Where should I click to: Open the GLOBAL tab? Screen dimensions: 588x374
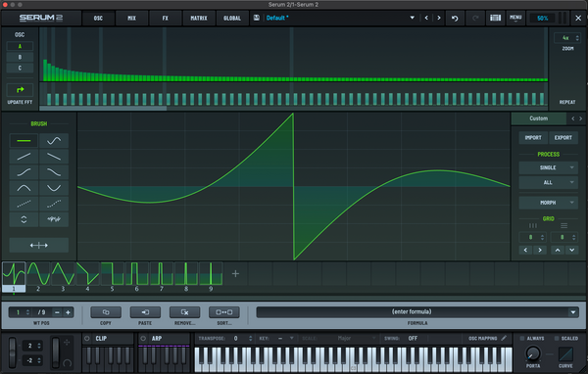[232, 18]
